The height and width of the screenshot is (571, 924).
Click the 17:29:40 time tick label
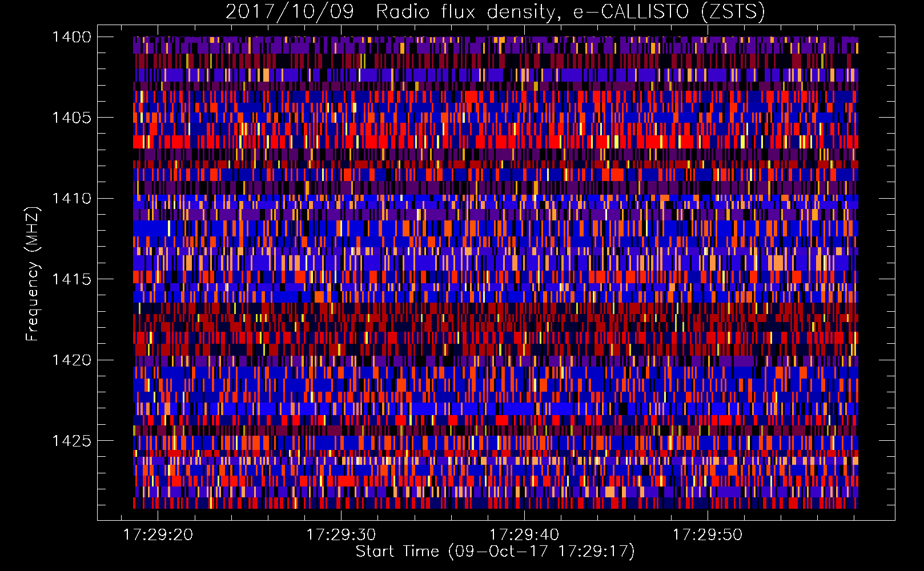[524, 534]
